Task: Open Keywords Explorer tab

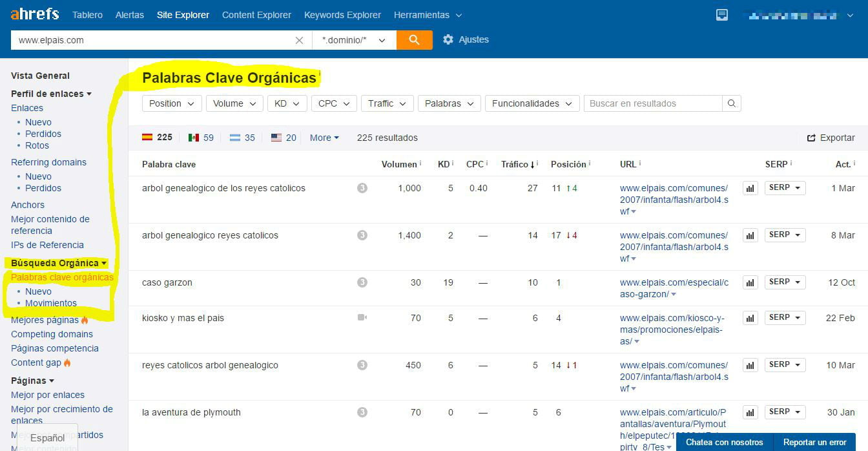Action: click(x=342, y=15)
